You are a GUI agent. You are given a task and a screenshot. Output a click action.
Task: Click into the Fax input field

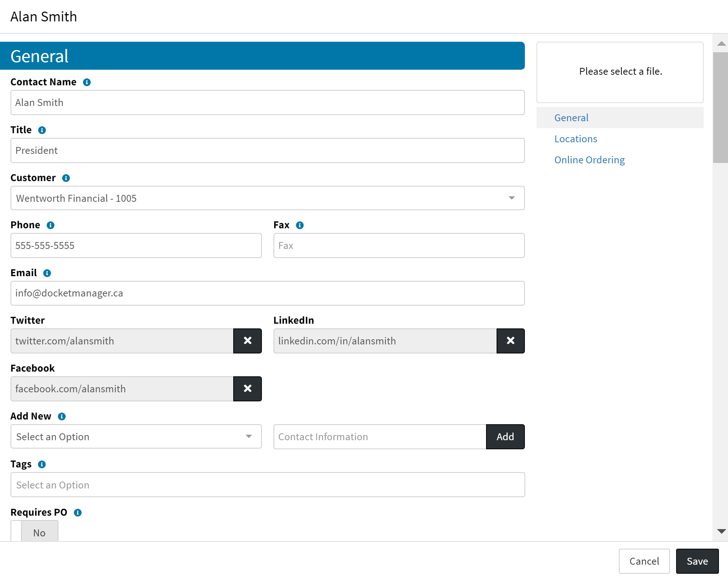399,246
